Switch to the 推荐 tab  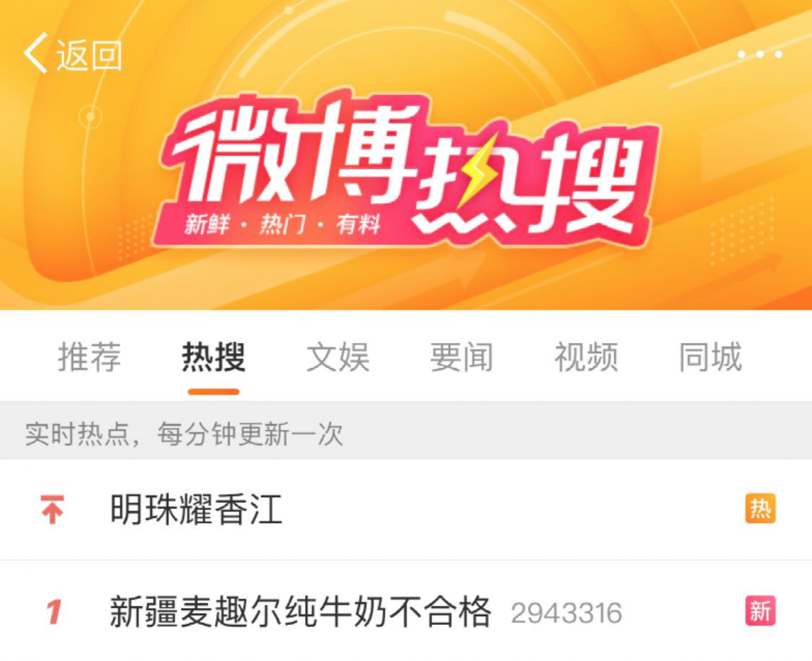89,356
